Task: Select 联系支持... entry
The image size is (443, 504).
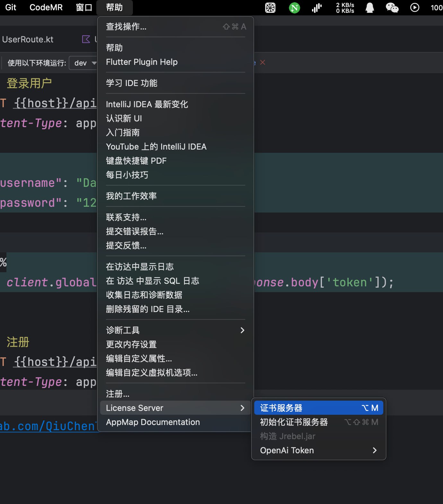Action: click(x=176, y=217)
